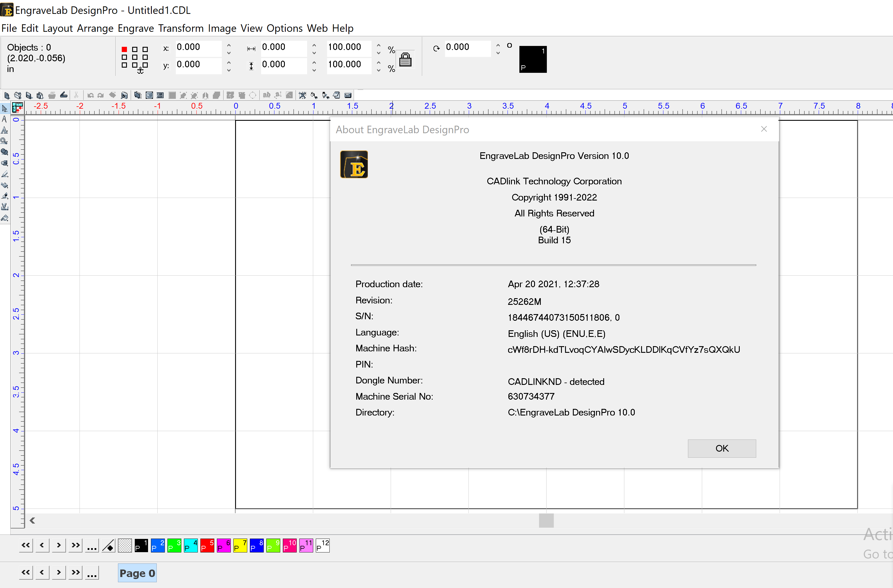
Task: Decrease the height value with down stepper
Action: (x=314, y=70)
